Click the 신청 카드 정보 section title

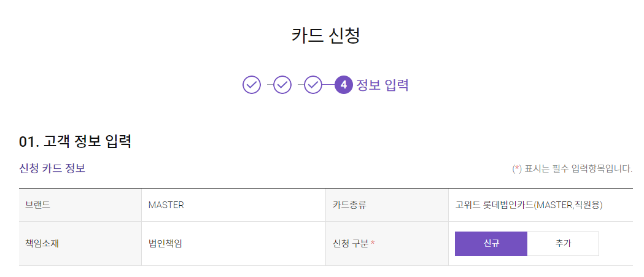pos(52,168)
